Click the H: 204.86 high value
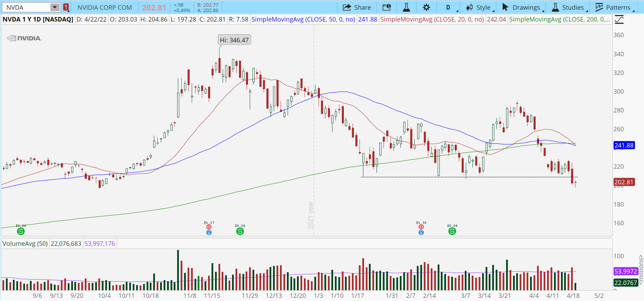The image size is (644, 301). click(x=154, y=19)
